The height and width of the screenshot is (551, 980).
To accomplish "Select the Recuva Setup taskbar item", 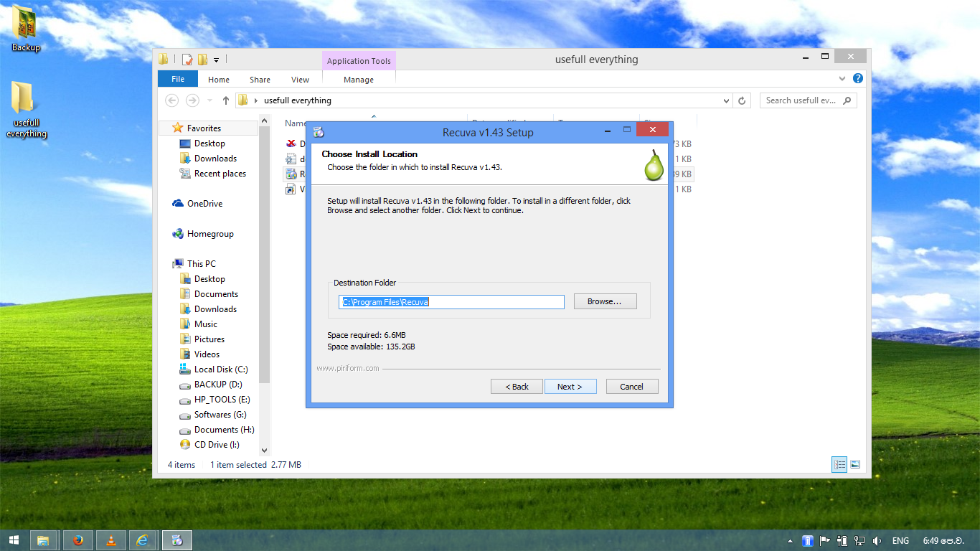I will pos(177,540).
